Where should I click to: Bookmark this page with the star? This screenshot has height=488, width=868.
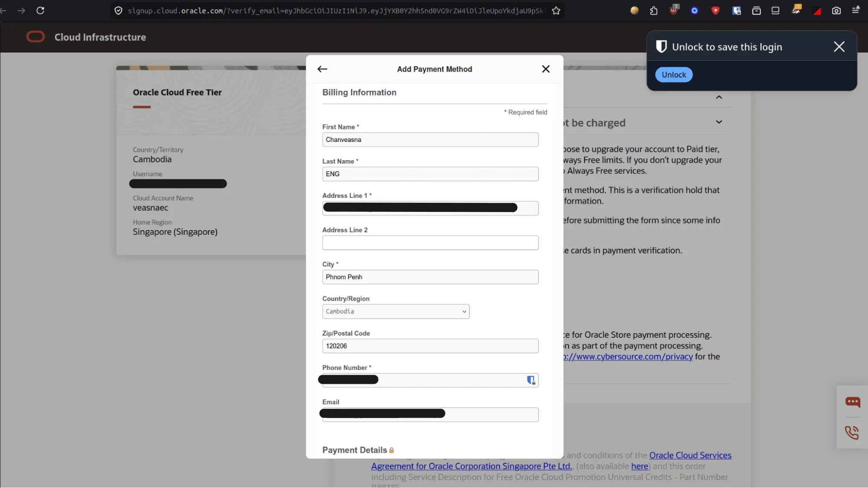(x=556, y=10)
